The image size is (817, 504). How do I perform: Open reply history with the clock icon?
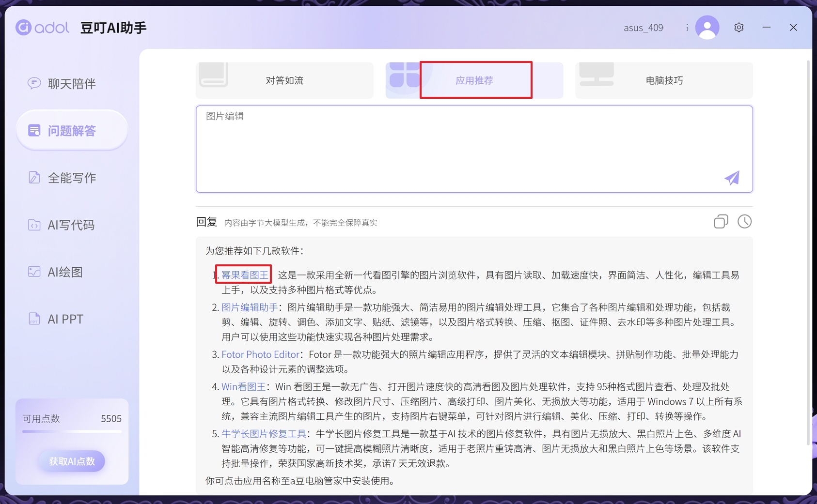pos(745,222)
